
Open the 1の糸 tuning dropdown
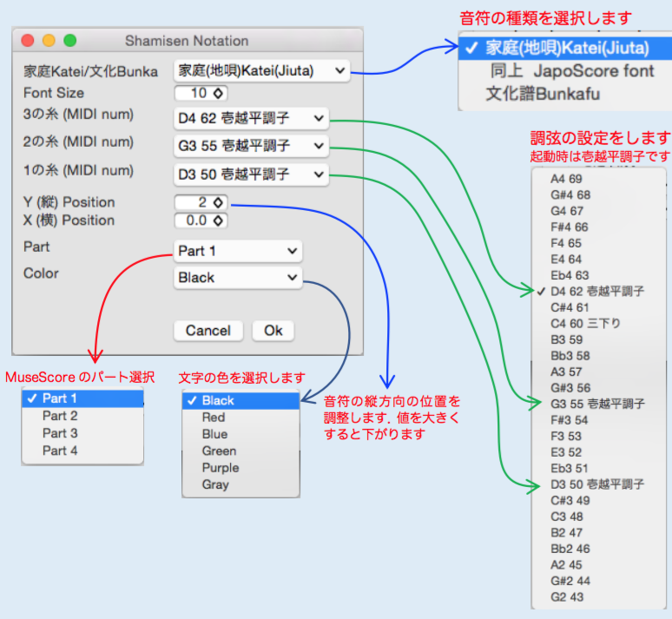251,175
